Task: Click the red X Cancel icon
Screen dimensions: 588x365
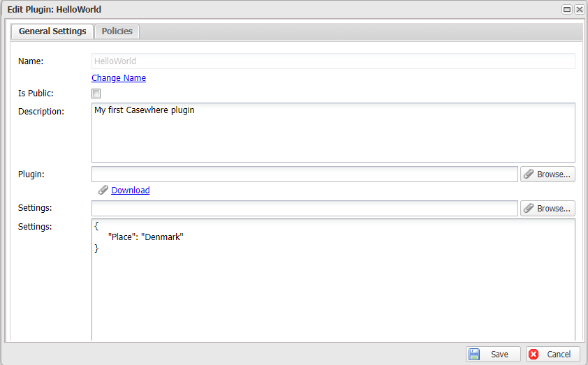Action: pyautogui.click(x=534, y=355)
